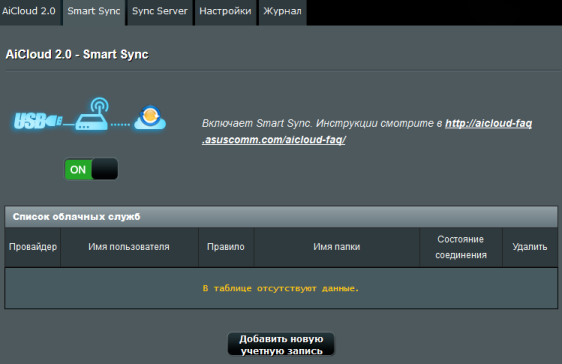Click the router with antenna icon
This screenshot has height=364, width=562.
click(x=92, y=114)
